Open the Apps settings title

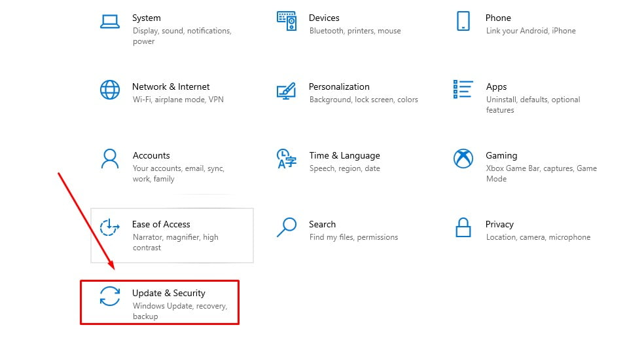496,87
